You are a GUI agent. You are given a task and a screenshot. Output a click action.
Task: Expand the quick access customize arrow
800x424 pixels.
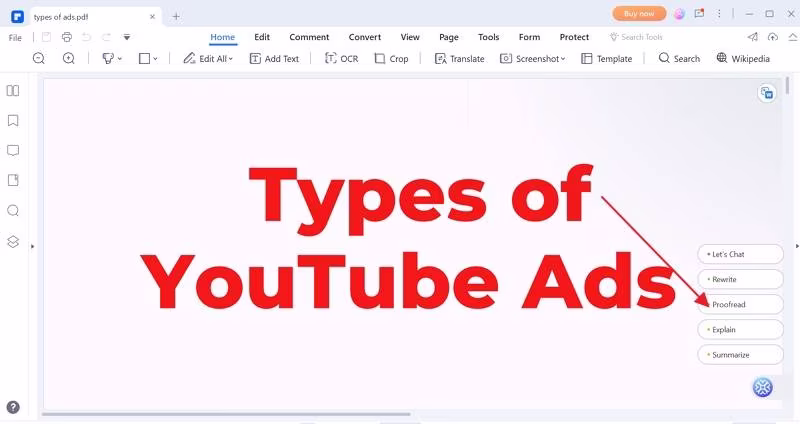127,37
